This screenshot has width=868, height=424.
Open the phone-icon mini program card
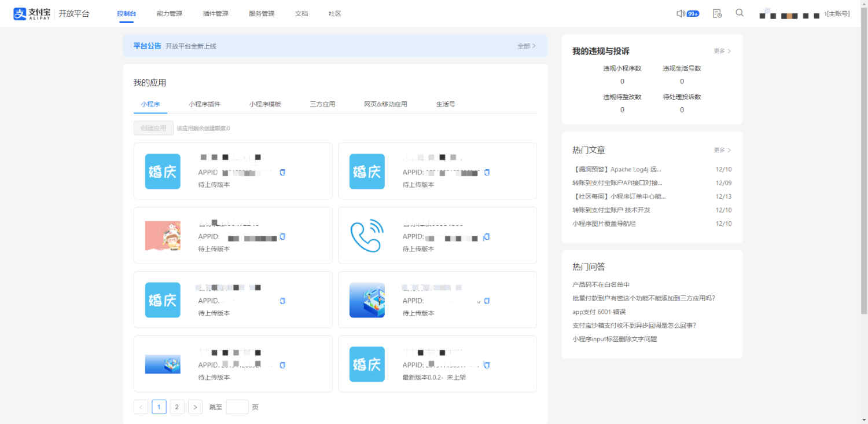[x=366, y=235]
